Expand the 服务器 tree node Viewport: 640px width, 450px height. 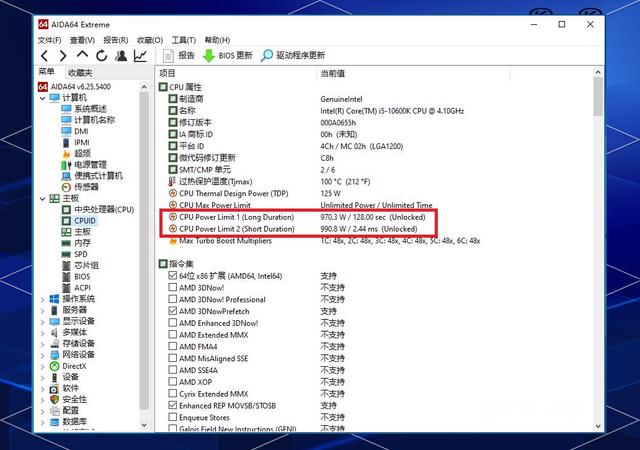[x=42, y=311]
